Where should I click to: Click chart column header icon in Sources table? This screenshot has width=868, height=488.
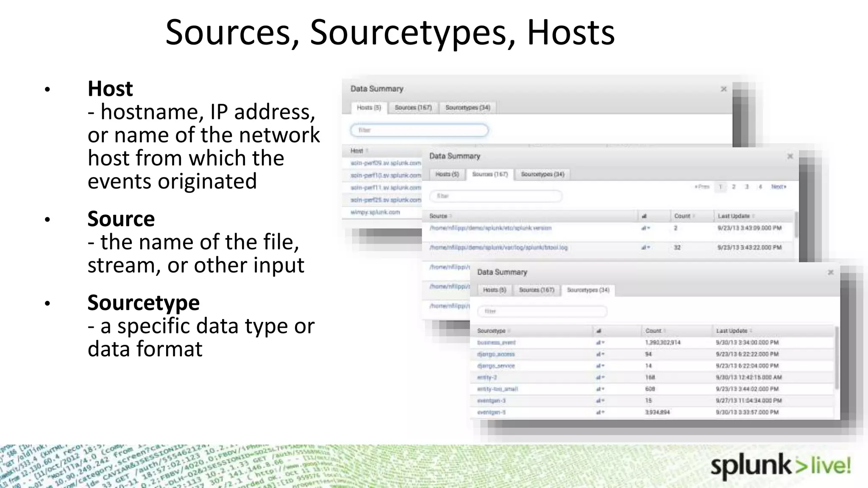pos(644,216)
